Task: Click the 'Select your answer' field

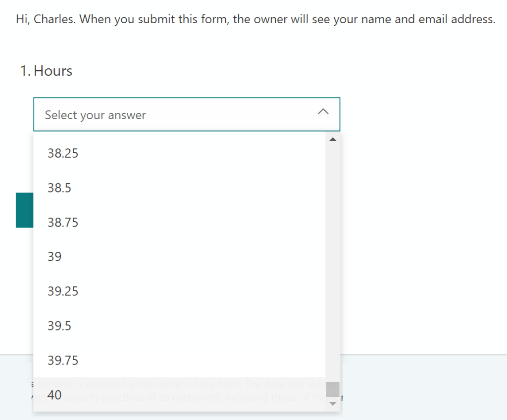Action: click(x=149, y=115)
